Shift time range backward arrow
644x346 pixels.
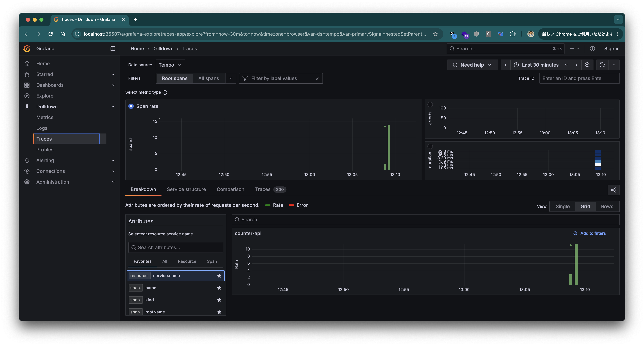coord(506,65)
